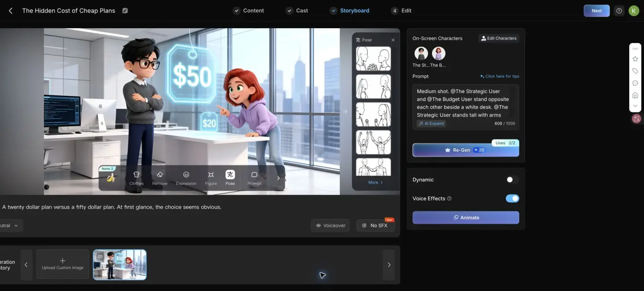Click the star icon in side widget
Image resolution: width=644 pixels, height=291 pixels.
(x=635, y=59)
